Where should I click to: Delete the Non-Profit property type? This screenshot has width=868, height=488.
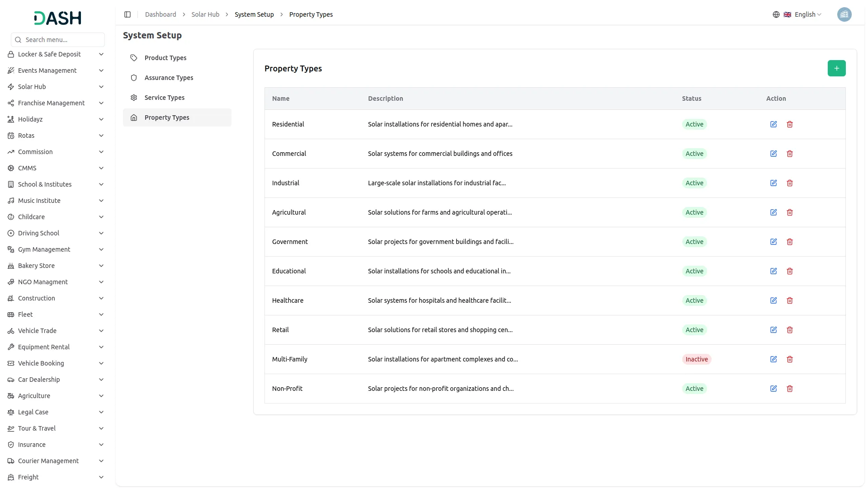(790, 389)
